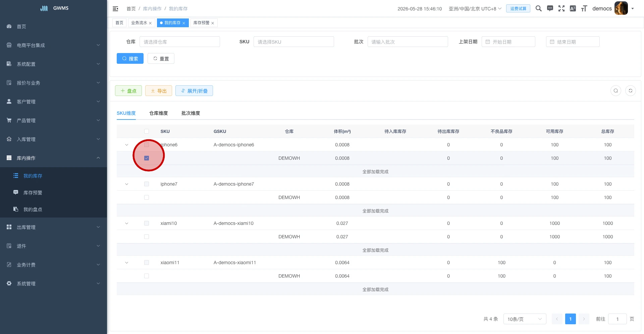Switch to the 仓库维度 tab
Image resolution: width=644 pixels, height=334 pixels.
click(x=159, y=113)
